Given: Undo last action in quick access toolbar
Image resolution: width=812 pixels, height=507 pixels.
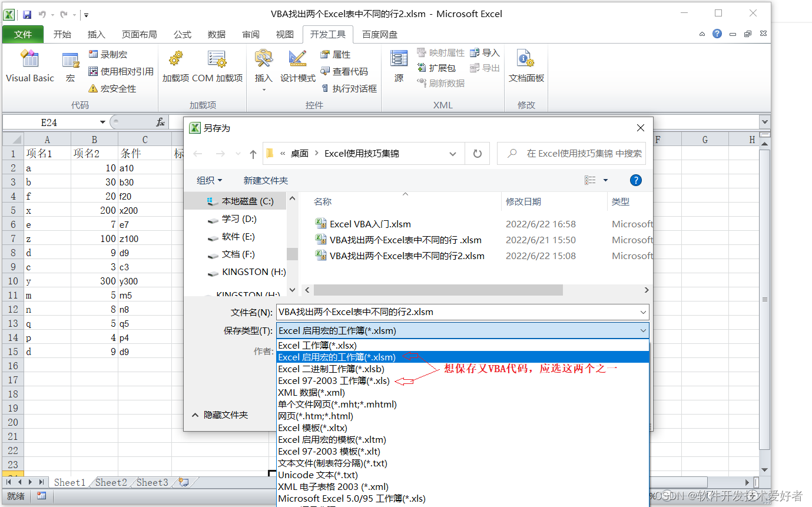Looking at the screenshot, I should tap(42, 14).
